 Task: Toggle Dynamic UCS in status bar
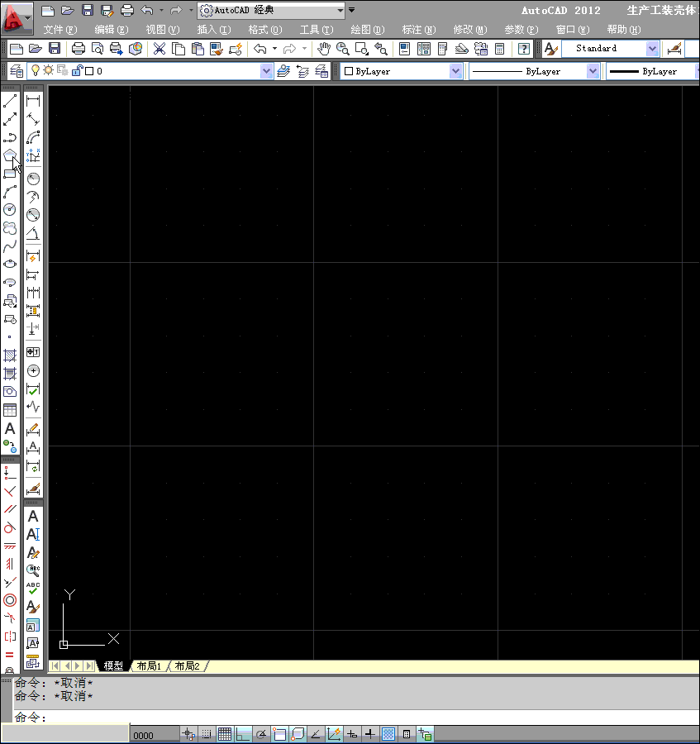(x=334, y=734)
